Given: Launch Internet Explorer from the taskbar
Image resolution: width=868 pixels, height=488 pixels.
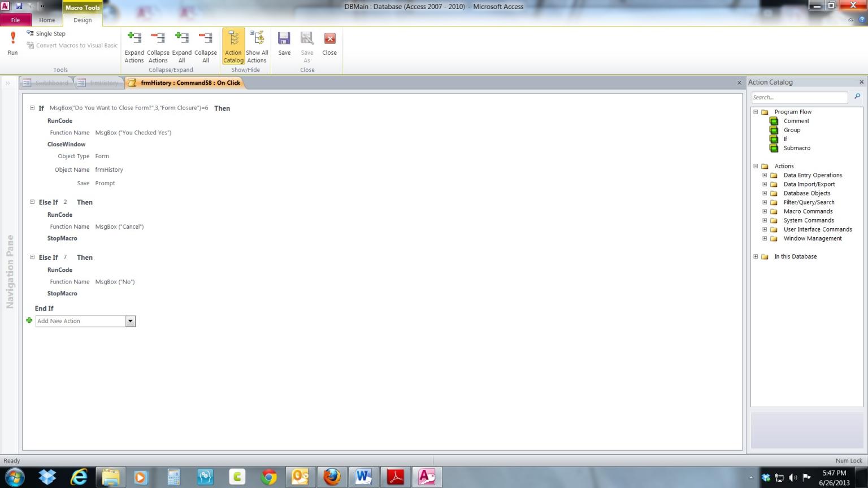Looking at the screenshot, I should pyautogui.click(x=79, y=477).
